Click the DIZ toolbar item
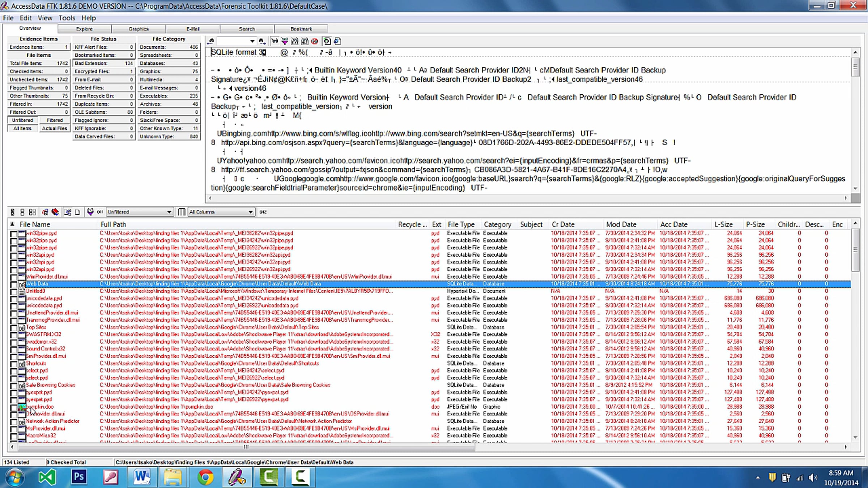The width and height of the screenshot is (868, 488). pyautogui.click(x=263, y=212)
